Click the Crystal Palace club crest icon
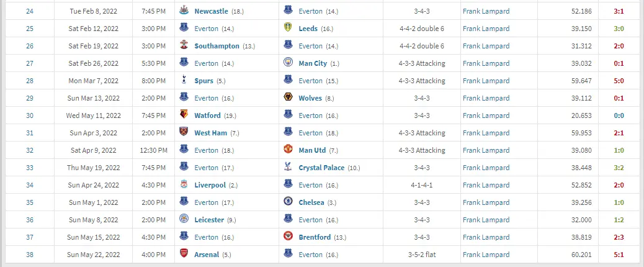Image resolution: width=644 pixels, height=267 pixels. (x=288, y=168)
